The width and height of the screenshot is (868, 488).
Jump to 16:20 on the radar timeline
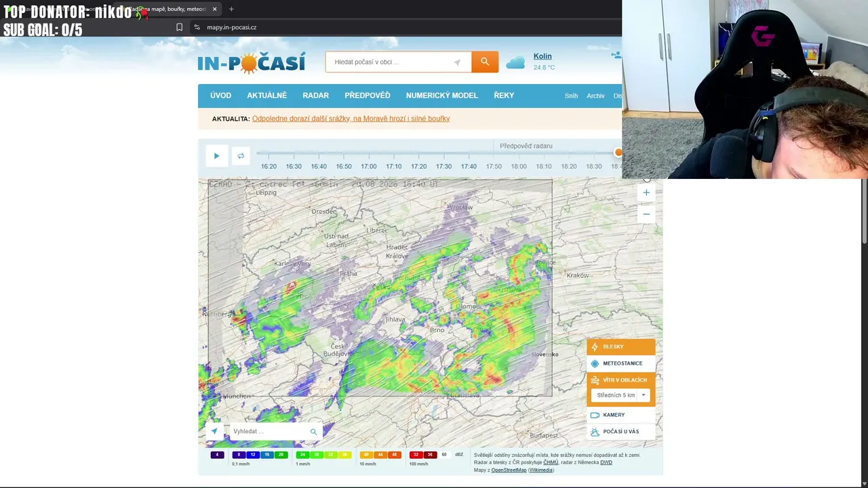269,166
